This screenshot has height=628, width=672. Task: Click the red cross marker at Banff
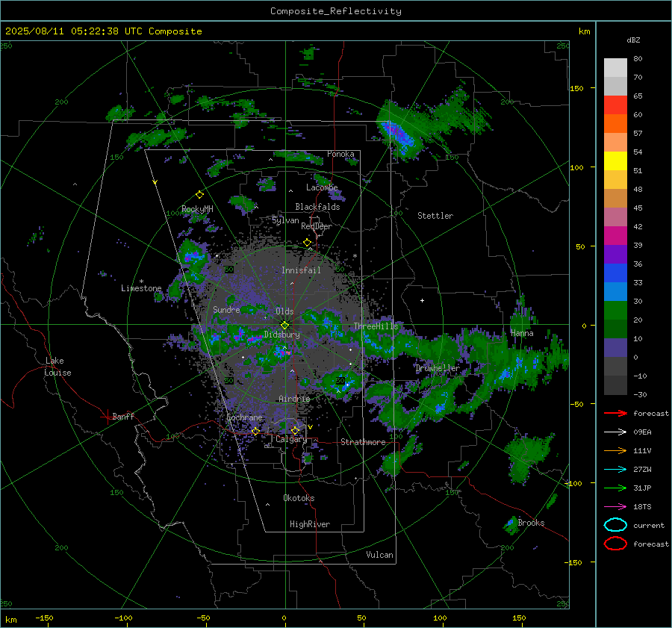click(x=107, y=416)
